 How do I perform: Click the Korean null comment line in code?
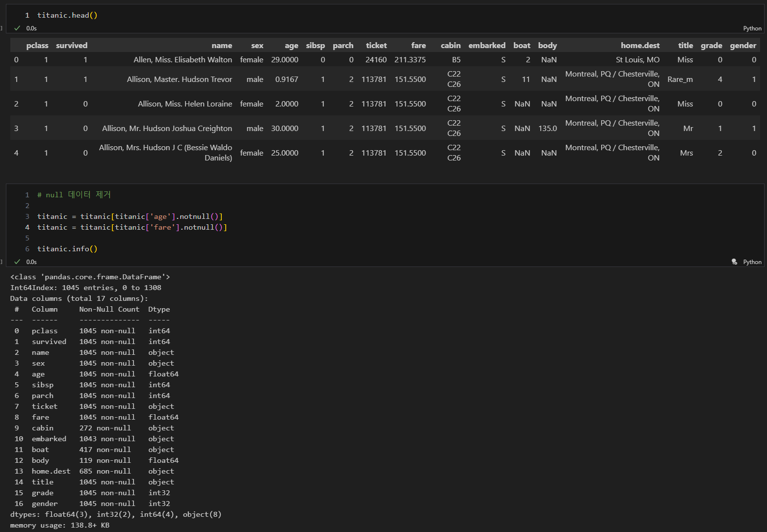pos(74,195)
